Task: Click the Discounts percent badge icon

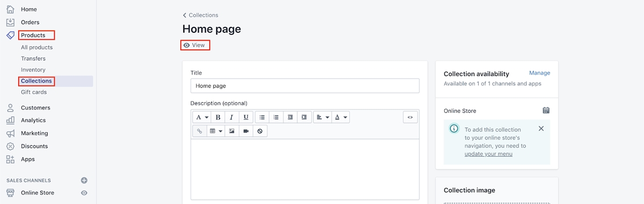Action: coord(10,146)
